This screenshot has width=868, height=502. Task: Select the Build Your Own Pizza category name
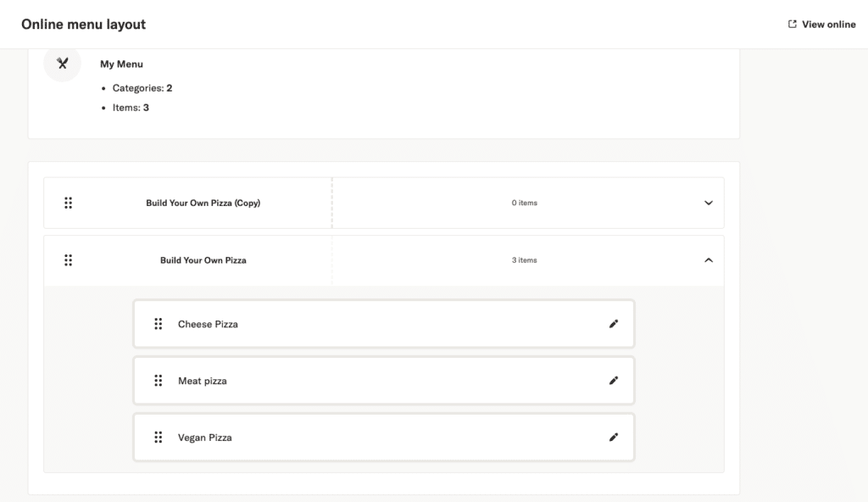203,260
